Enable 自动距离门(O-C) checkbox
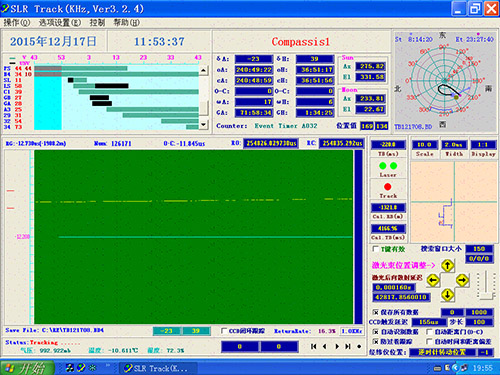Screen dimensions: 500x375 click(430, 332)
